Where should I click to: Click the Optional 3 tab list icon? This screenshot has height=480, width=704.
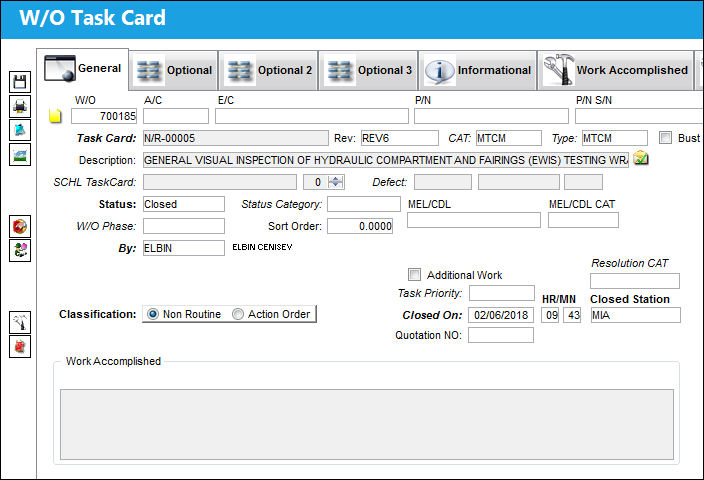[x=339, y=71]
